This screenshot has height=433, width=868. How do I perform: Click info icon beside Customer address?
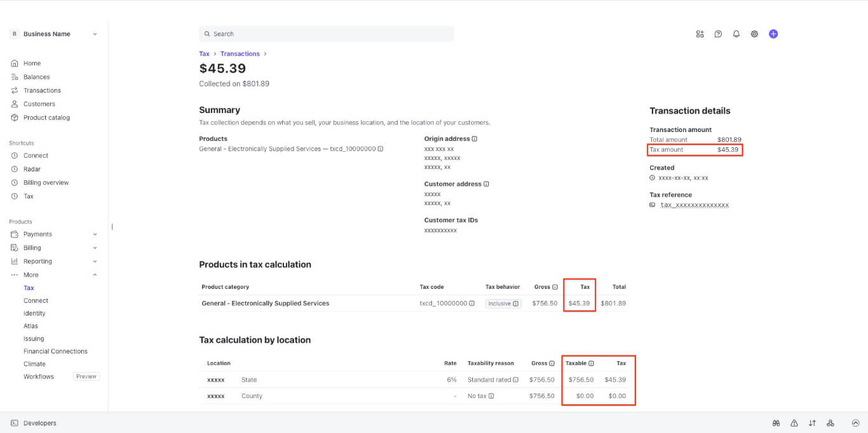(486, 184)
